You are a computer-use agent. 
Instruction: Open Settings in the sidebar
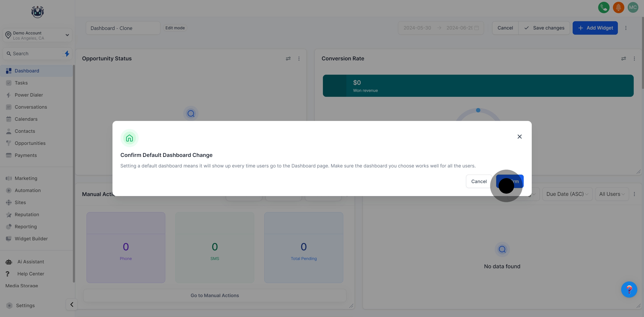pos(25,306)
